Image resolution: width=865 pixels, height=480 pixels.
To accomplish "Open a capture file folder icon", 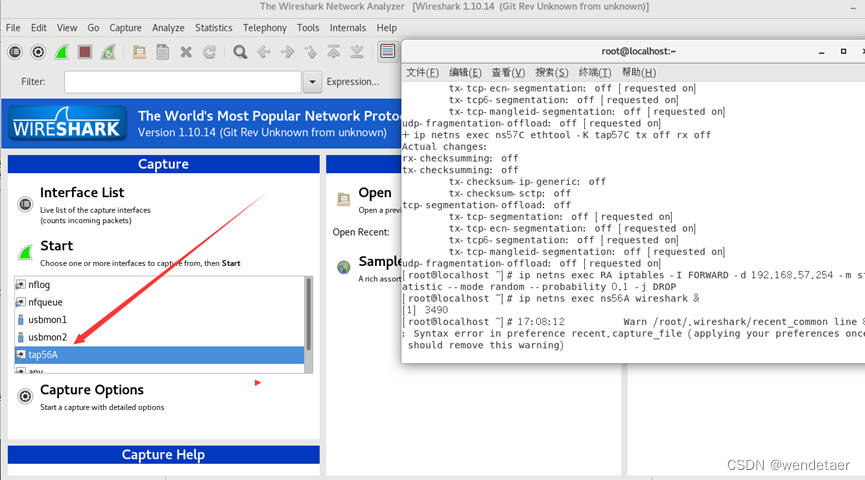I will coord(139,52).
